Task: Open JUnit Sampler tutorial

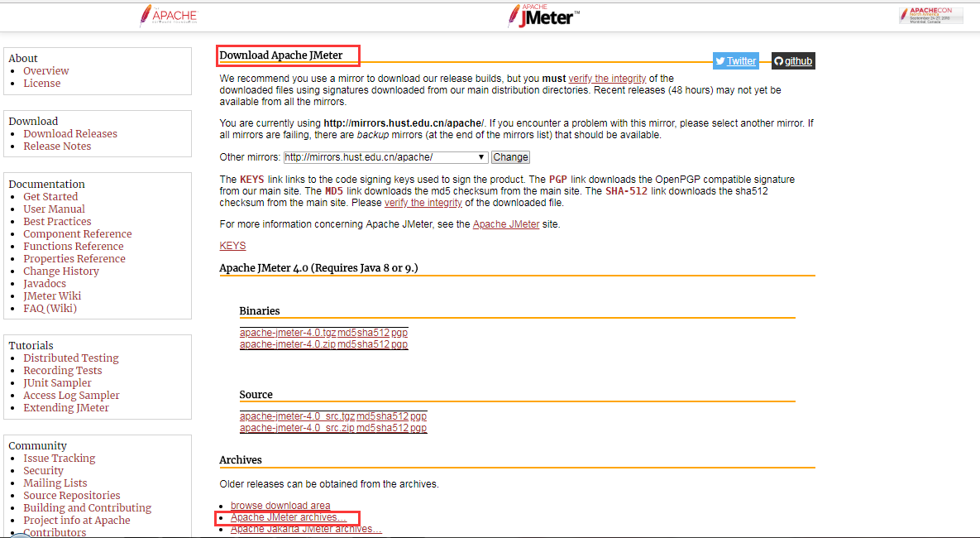Action: point(58,383)
